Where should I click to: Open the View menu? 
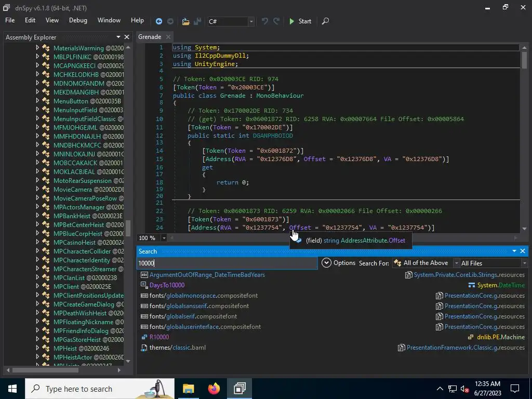pyautogui.click(x=52, y=20)
